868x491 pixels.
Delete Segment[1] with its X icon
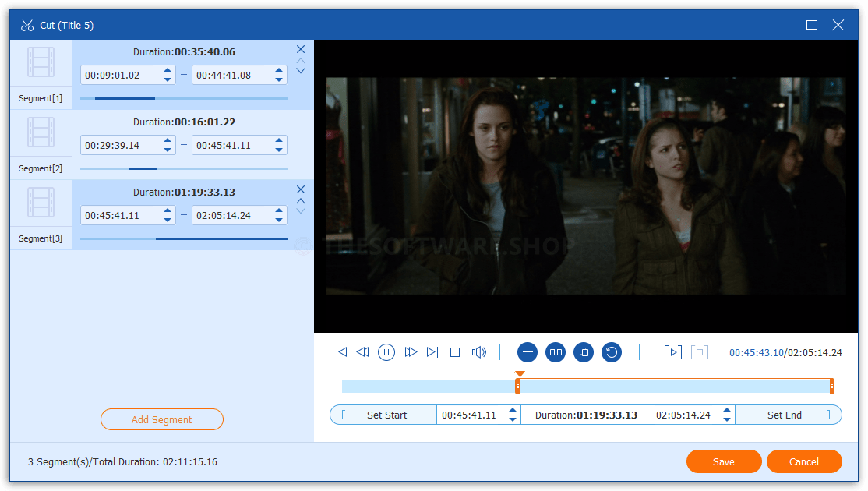[x=301, y=49]
